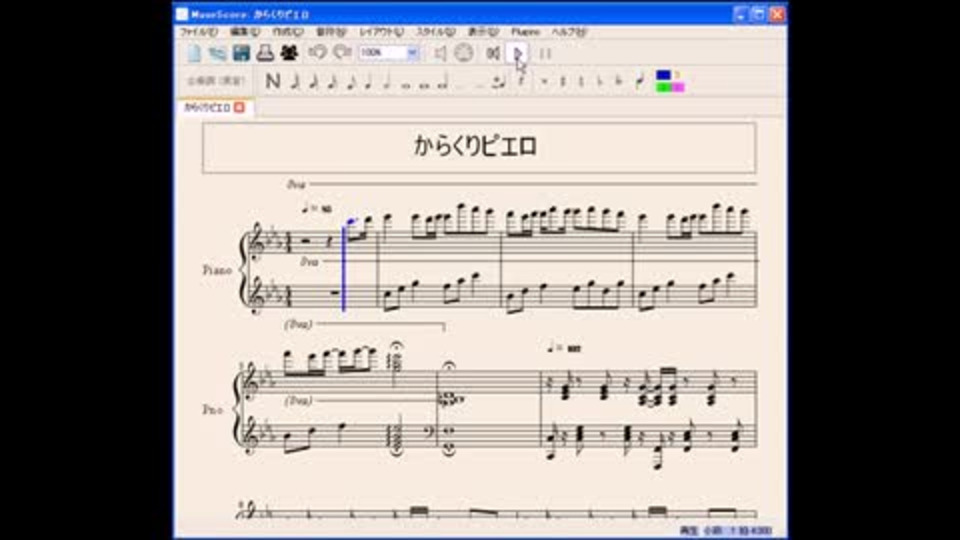Screen dimensions: 960x540
Task: Toggle the tie icon in note toolbar
Action: pyautogui.click(x=500, y=81)
